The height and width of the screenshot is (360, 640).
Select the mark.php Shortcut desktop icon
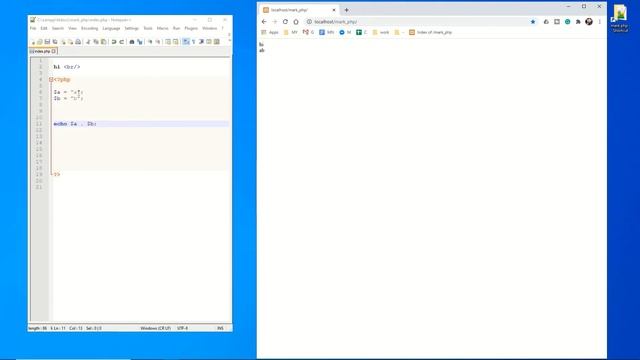(x=620, y=18)
